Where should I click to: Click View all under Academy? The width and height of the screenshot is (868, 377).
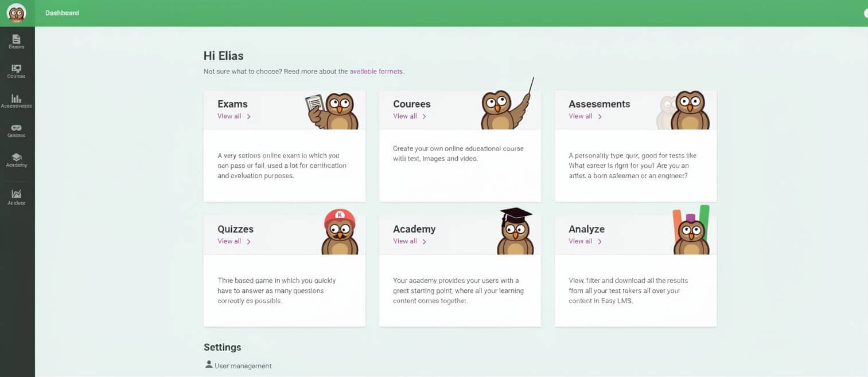pos(404,241)
